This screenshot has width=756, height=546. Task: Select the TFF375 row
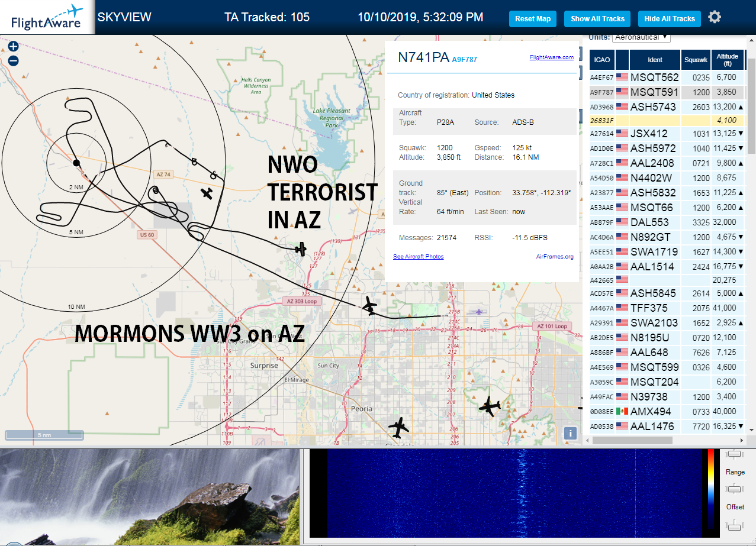(x=667, y=308)
